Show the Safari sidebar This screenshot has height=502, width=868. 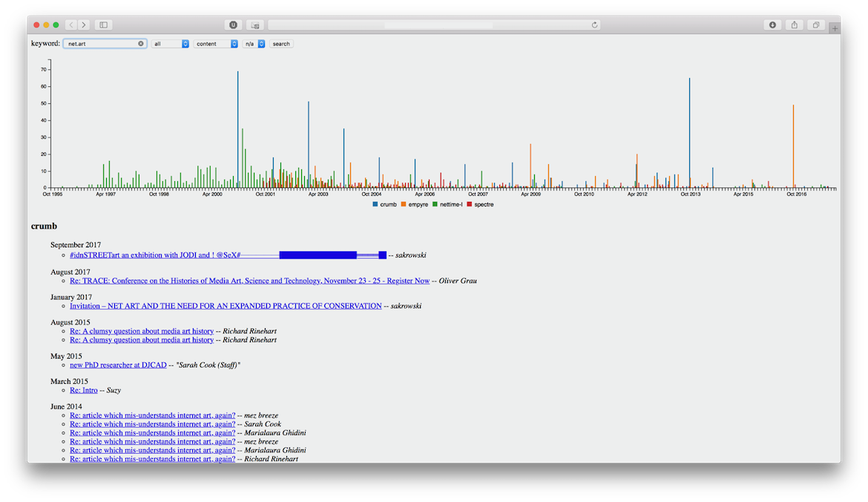pos(104,25)
